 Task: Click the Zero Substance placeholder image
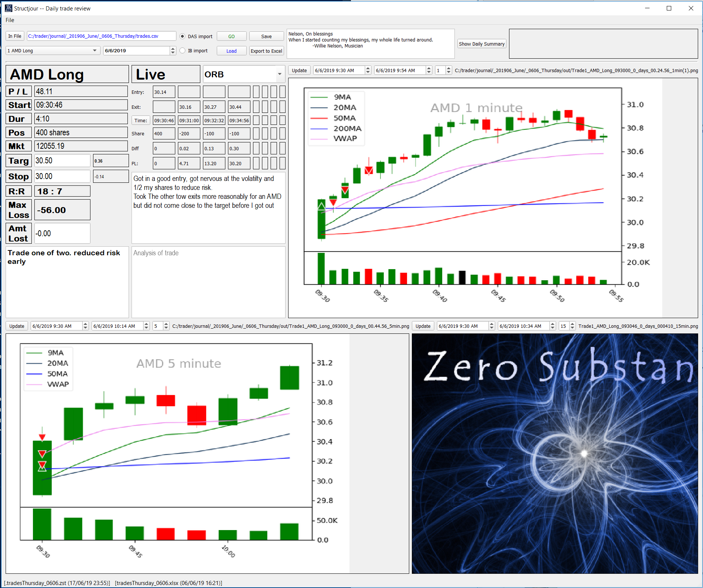(555, 453)
